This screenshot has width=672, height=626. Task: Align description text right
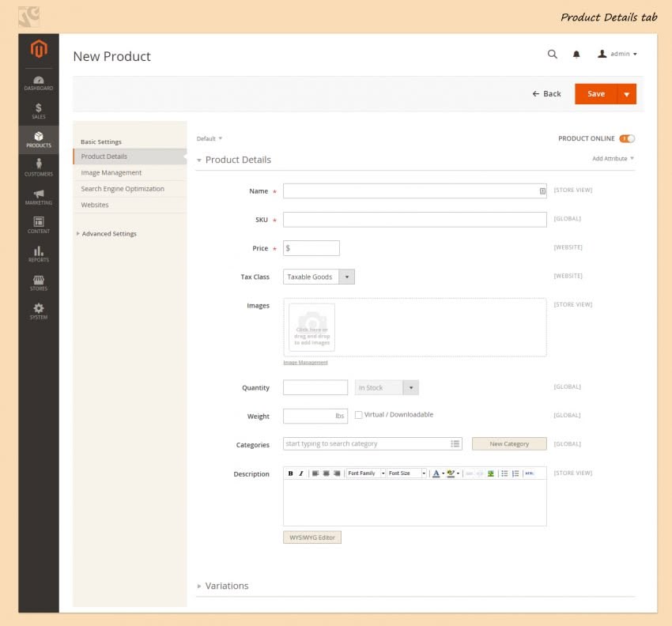(x=337, y=473)
